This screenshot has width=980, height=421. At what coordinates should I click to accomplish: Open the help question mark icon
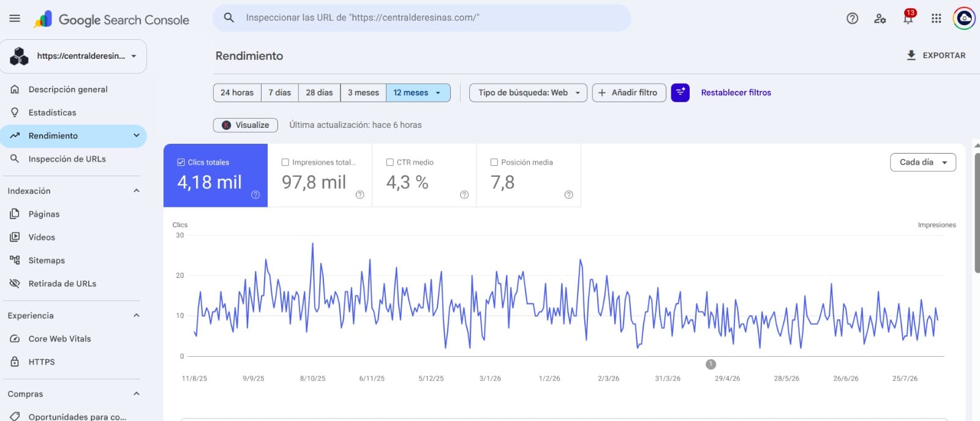click(x=852, y=18)
